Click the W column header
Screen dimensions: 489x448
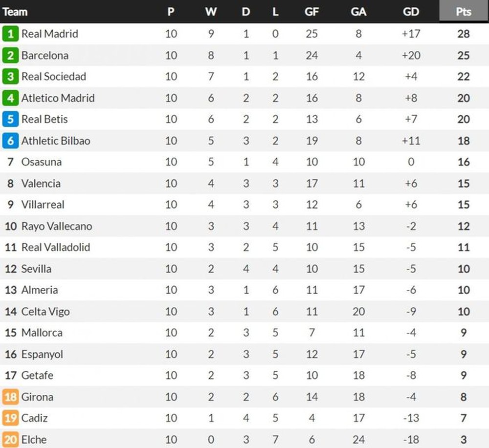click(x=211, y=12)
